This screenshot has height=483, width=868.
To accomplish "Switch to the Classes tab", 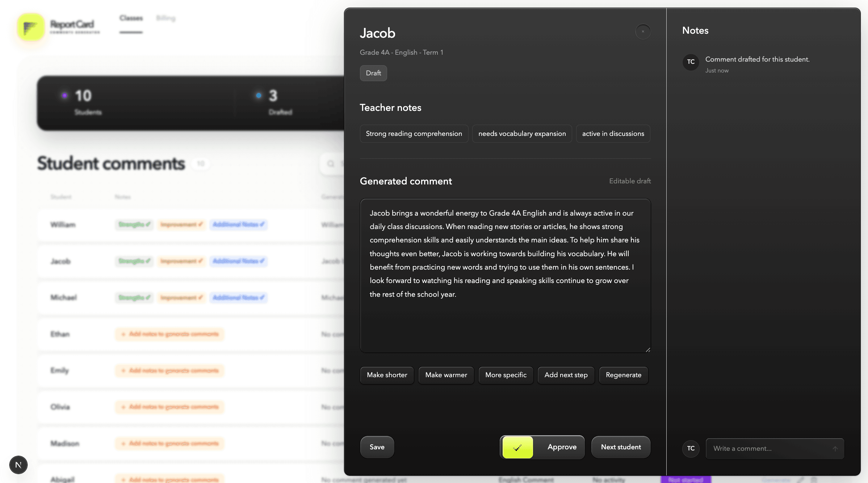I will pyautogui.click(x=131, y=18).
